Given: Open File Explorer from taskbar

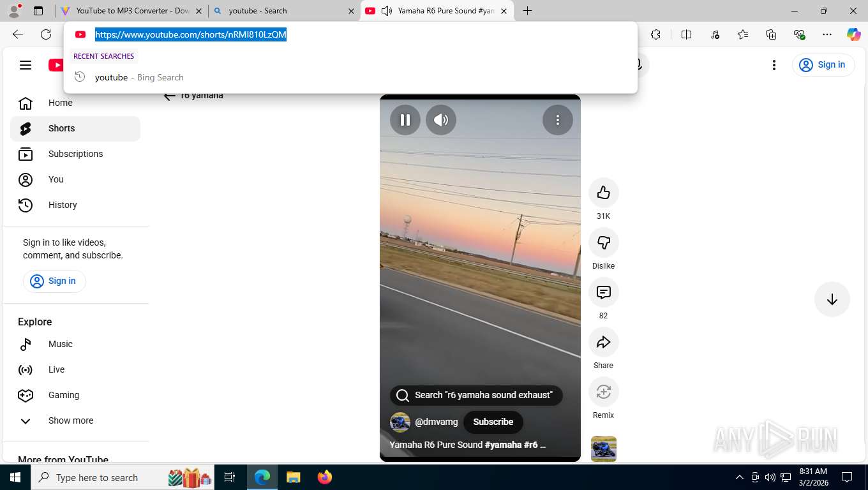Looking at the screenshot, I should (x=293, y=477).
